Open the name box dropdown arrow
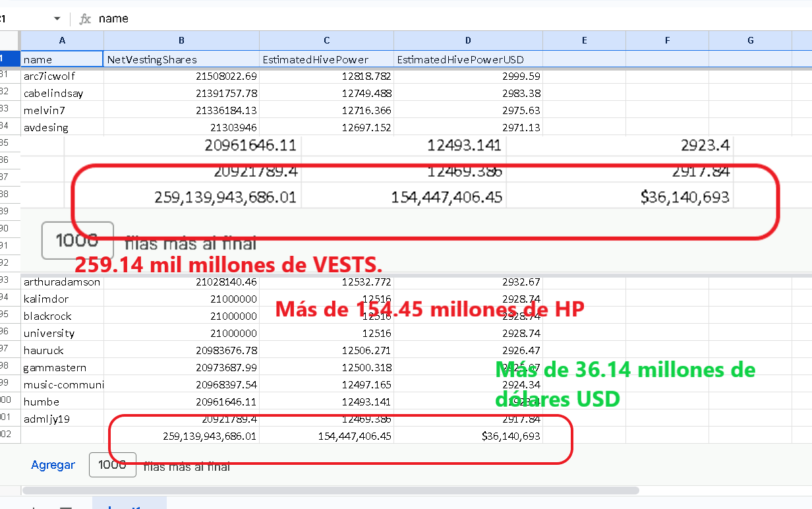The width and height of the screenshot is (812, 509). (57, 18)
